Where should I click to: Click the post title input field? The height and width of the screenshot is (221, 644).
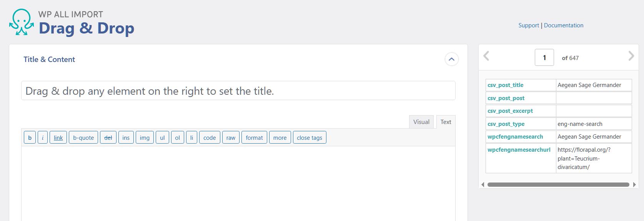(238, 90)
